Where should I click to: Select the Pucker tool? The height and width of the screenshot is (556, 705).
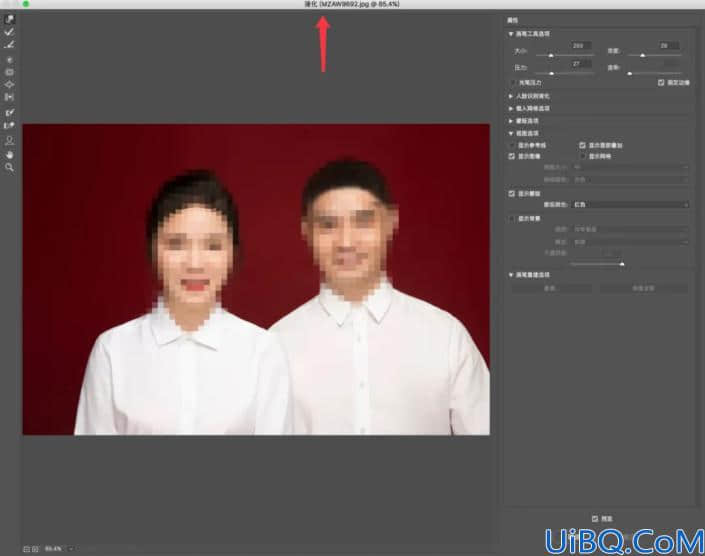[x=9, y=72]
